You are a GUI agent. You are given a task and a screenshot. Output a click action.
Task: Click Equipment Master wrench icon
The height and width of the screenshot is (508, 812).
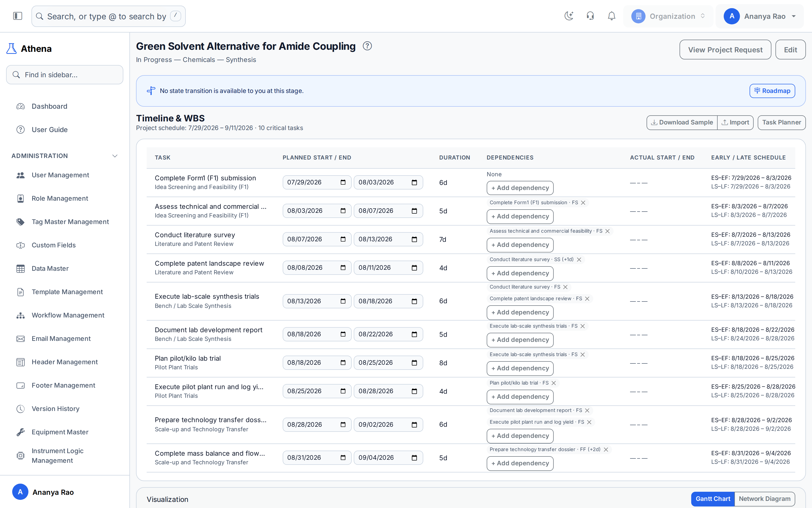coord(21,432)
